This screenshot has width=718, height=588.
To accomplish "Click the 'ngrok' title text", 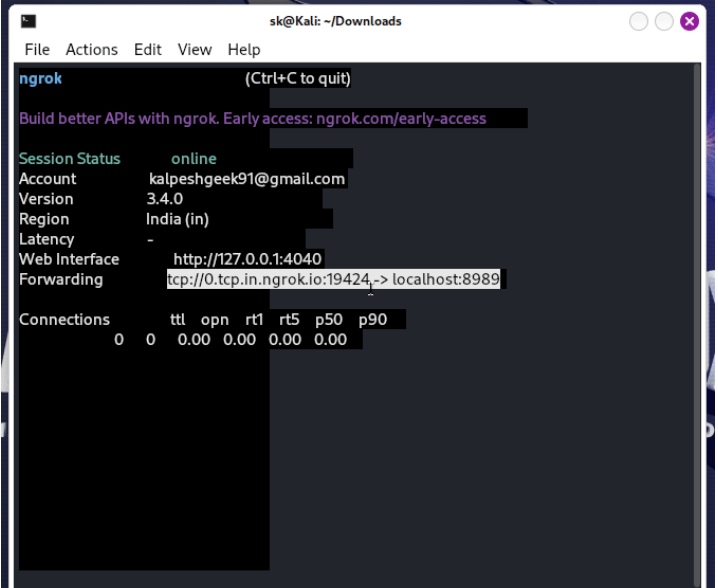I will click(x=40, y=78).
